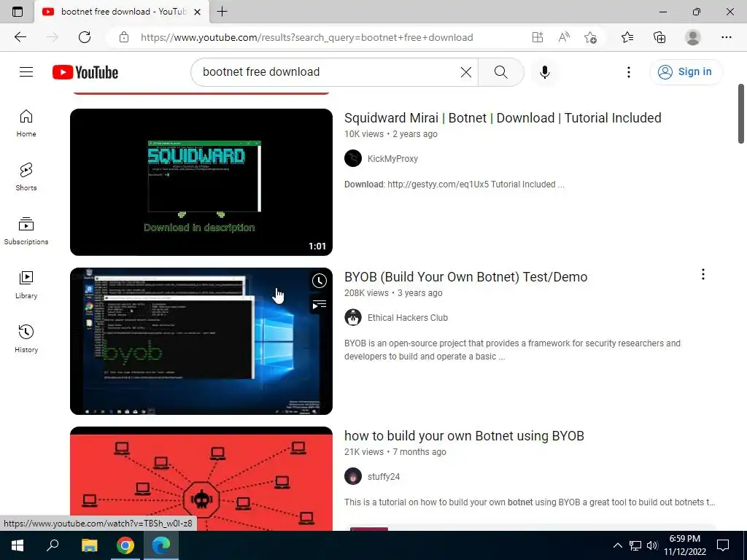Open the Squidward Mirai video thumbnail
The height and width of the screenshot is (560, 747).
tap(201, 182)
